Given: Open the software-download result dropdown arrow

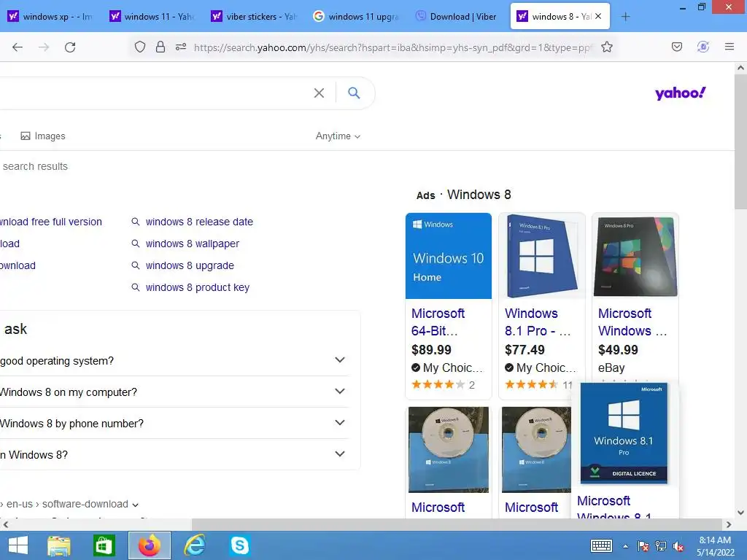Looking at the screenshot, I should point(135,505).
